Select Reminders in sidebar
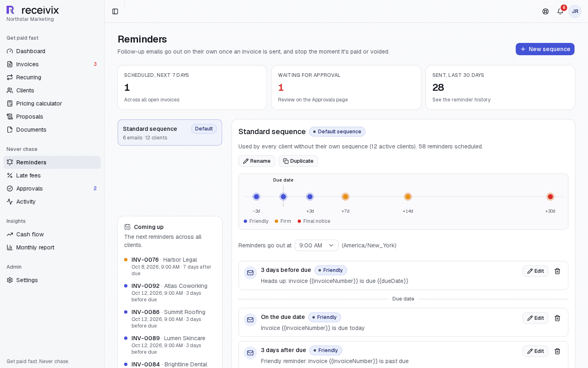Screen dimensions: 588x368 pyautogui.click(x=52, y=162)
